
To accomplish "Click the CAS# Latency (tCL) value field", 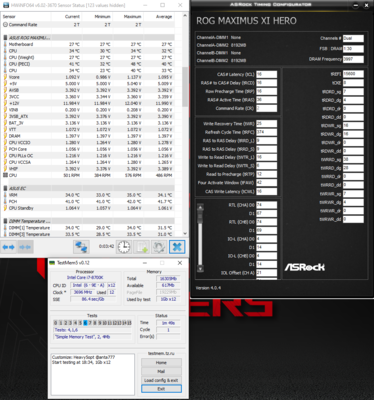I will pyautogui.click(x=266, y=74).
